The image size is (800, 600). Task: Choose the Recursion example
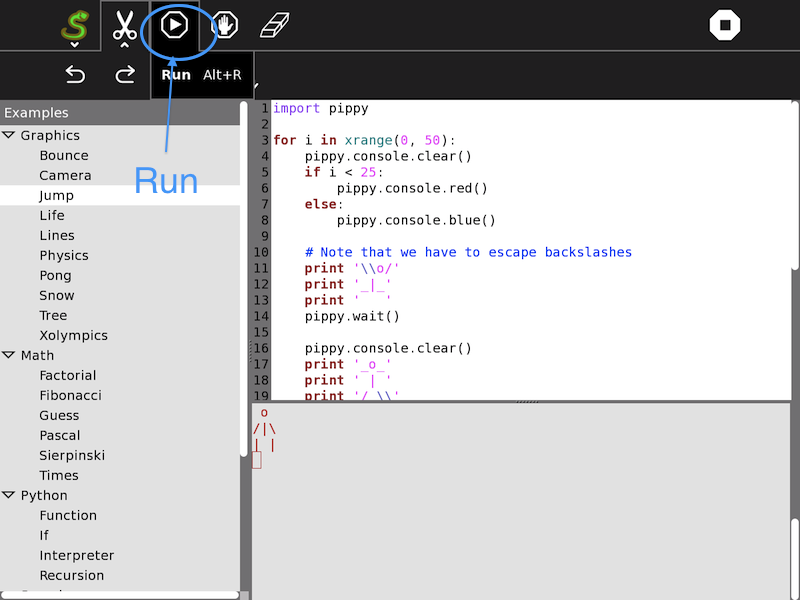click(x=71, y=575)
